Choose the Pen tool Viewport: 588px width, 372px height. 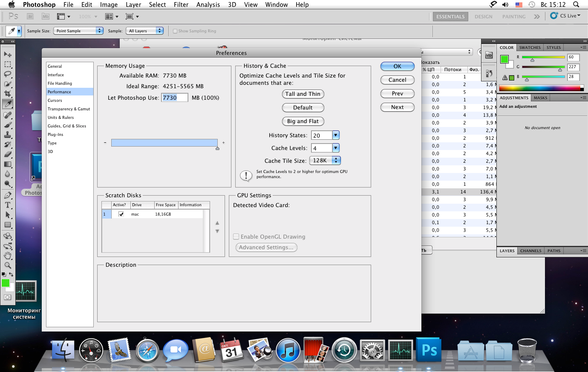point(8,195)
